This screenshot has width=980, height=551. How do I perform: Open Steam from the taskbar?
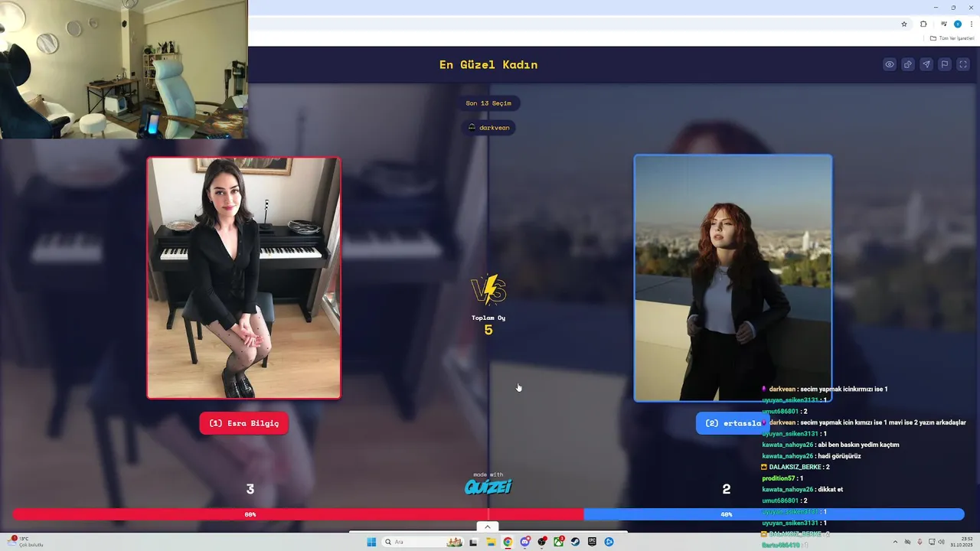click(x=575, y=542)
